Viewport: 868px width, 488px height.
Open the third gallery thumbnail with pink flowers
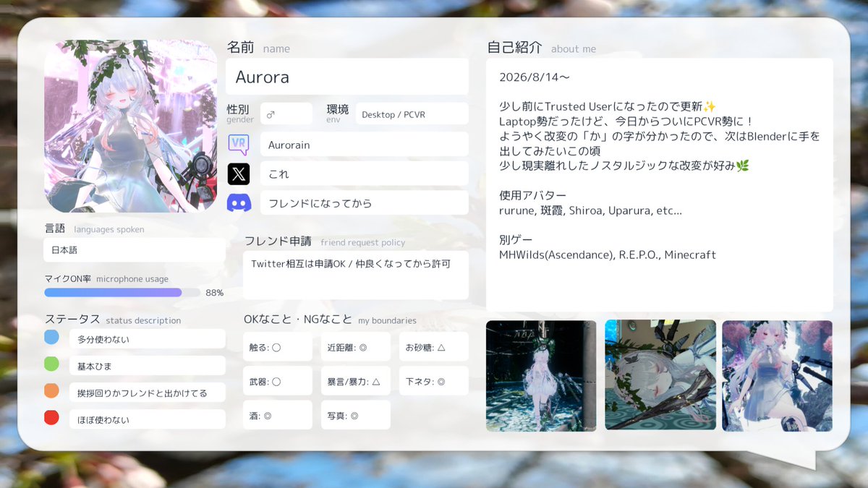(x=778, y=376)
